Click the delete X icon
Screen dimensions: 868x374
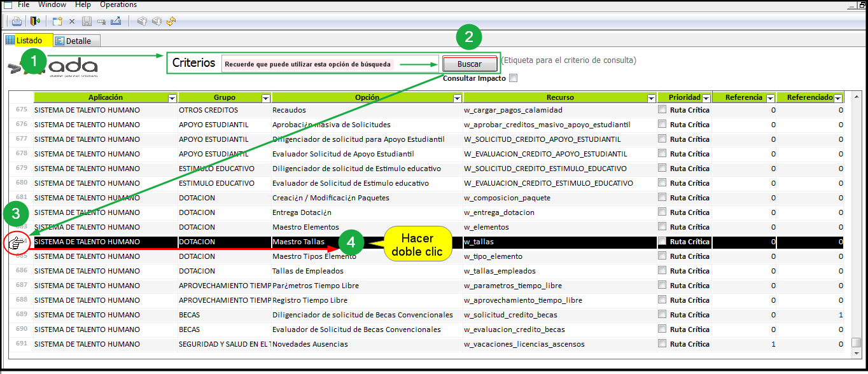(72, 21)
